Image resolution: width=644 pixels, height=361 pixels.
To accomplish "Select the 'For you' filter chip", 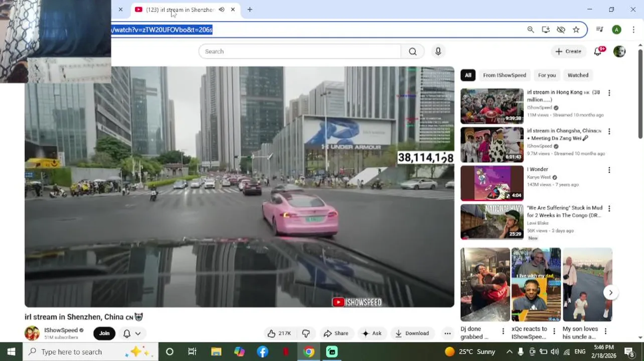I will [x=547, y=75].
